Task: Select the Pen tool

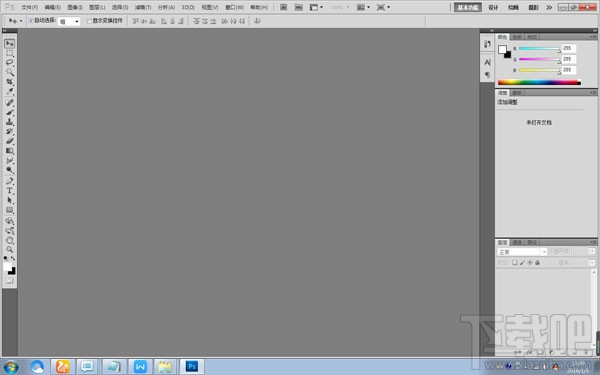Action: (10, 181)
